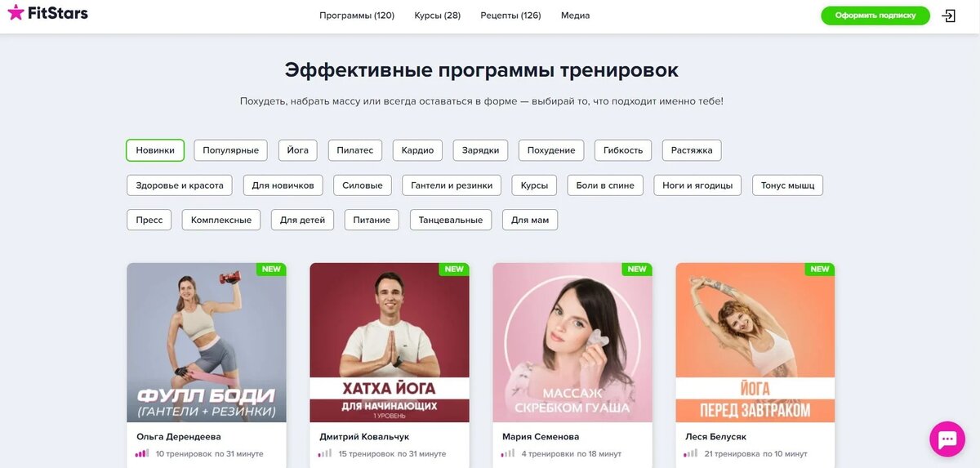Viewport: 980px width, 468px height.
Task: Click the NEW badge on Фулл Боди card
Action: tap(271, 269)
